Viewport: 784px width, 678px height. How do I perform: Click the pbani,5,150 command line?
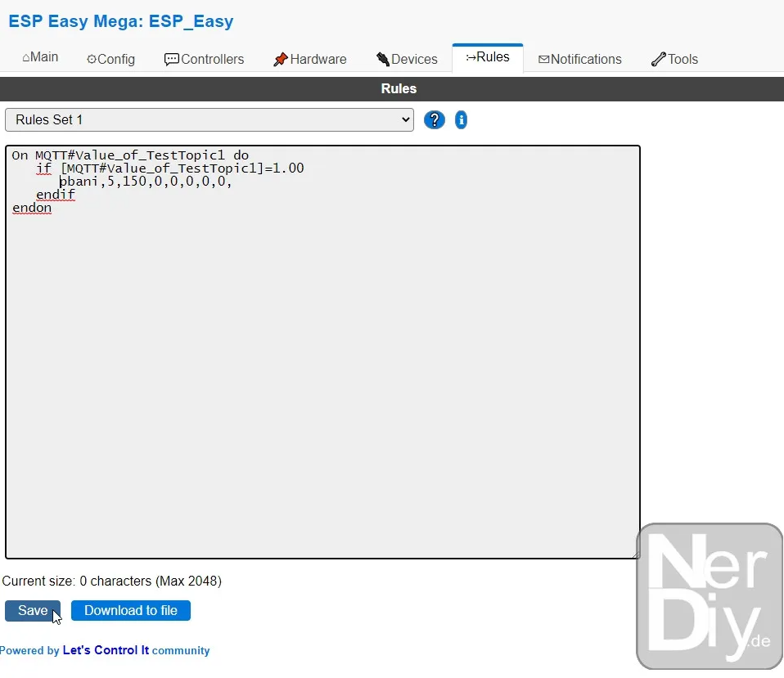[x=146, y=182]
